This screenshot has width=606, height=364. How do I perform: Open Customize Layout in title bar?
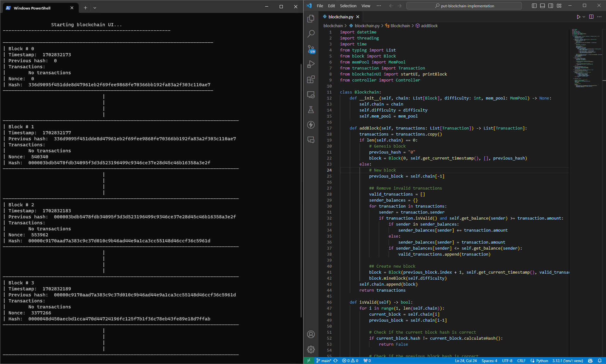(559, 6)
